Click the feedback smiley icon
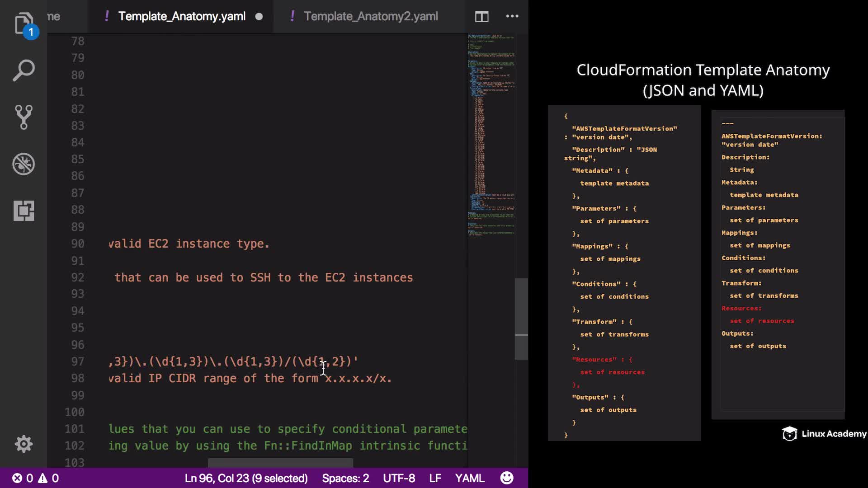 click(x=507, y=478)
